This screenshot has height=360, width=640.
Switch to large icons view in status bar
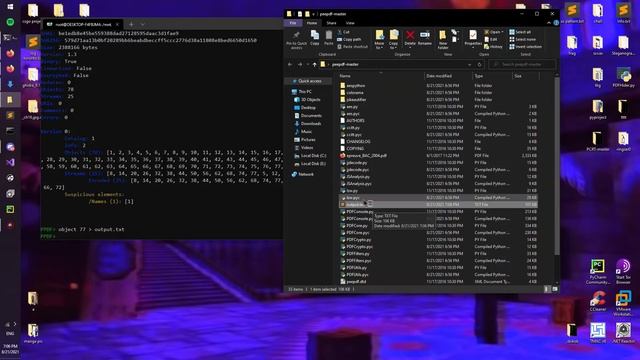555,289
